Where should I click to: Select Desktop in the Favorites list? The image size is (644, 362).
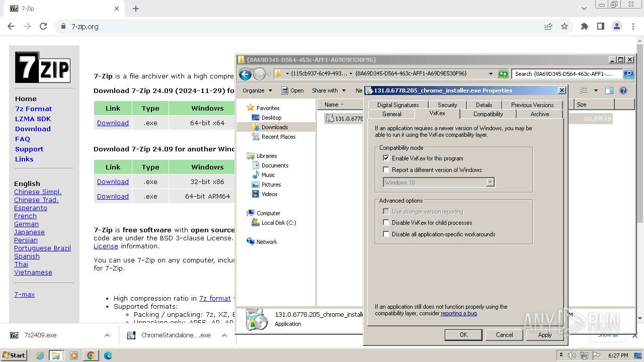pyautogui.click(x=271, y=118)
